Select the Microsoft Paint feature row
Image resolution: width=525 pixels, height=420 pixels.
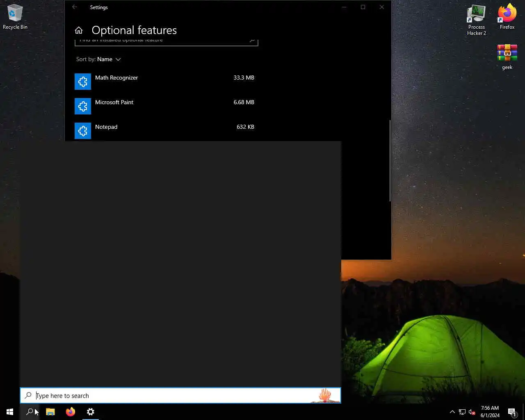(167, 106)
